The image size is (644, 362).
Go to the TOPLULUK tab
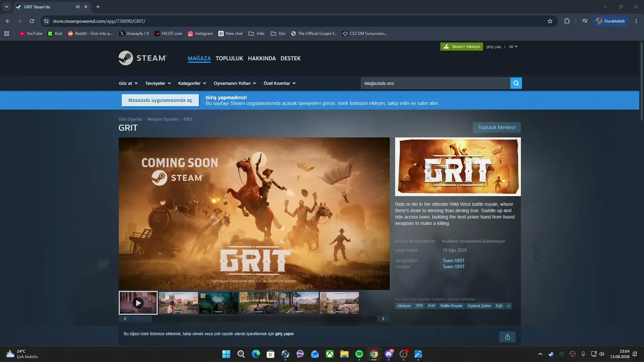coord(229,58)
